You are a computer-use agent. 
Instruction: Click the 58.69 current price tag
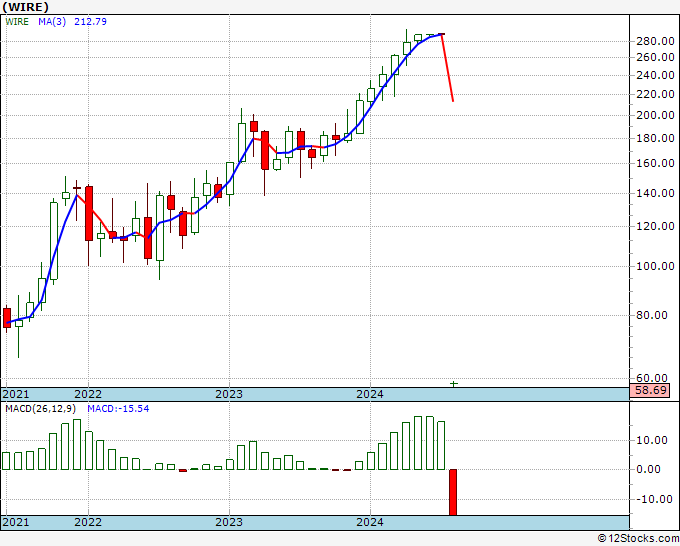coord(650,390)
